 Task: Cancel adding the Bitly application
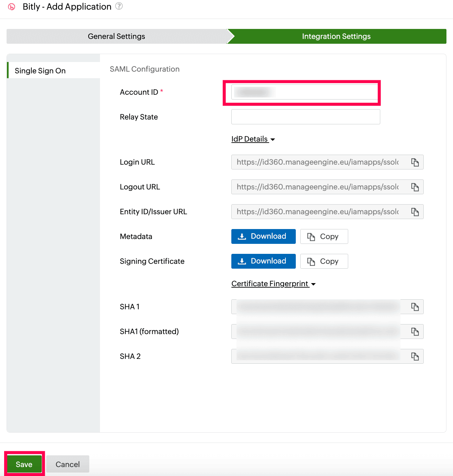coord(68,464)
